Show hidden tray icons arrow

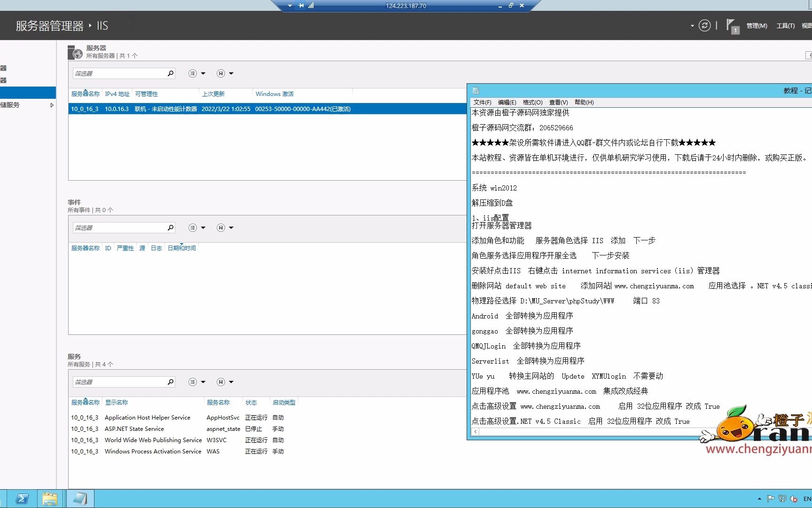759,499
